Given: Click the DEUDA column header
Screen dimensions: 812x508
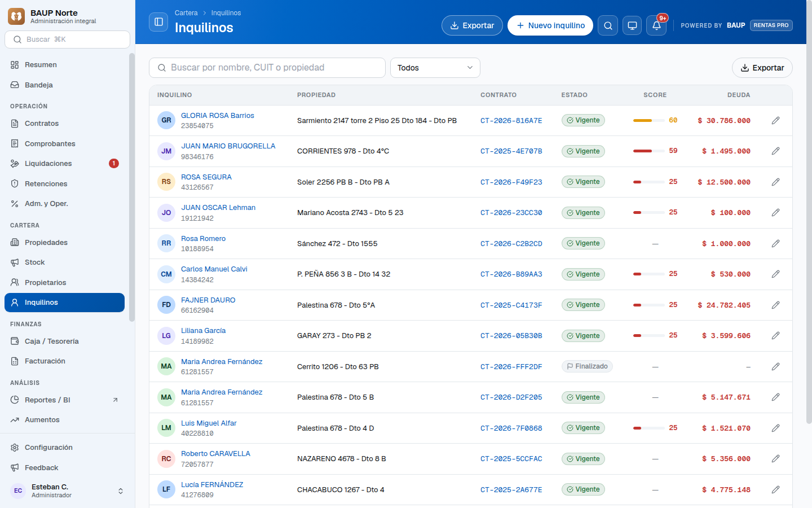Looking at the screenshot, I should [739, 95].
